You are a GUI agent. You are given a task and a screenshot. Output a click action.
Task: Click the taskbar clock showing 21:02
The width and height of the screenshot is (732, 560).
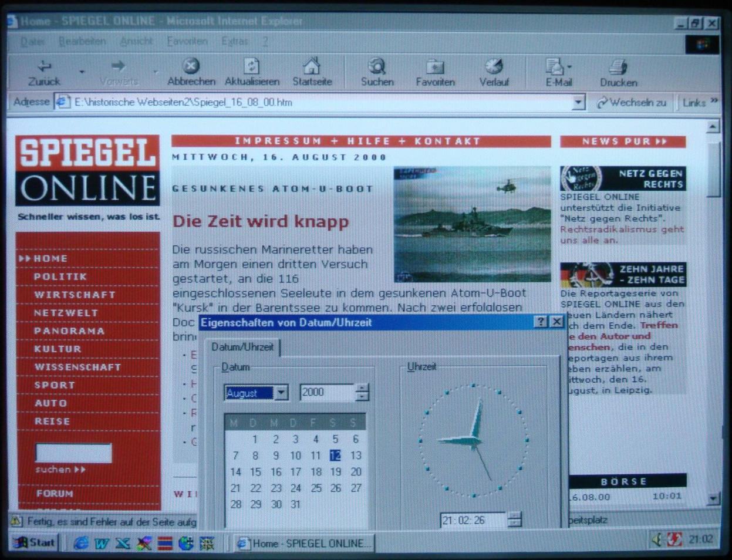pyautogui.click(x=700, y=539)
